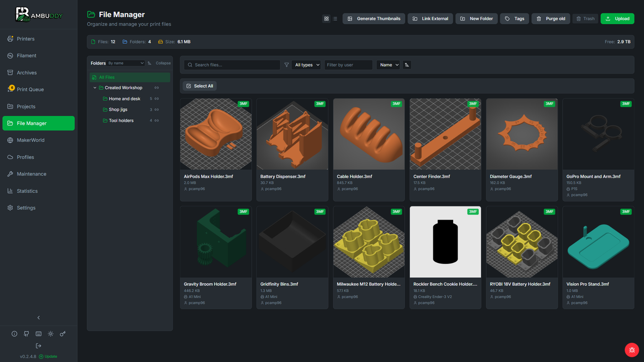This screenshot has height=362, width=644.
Task: Click the link icon next to Shop jigs
Action: [157, 110]
